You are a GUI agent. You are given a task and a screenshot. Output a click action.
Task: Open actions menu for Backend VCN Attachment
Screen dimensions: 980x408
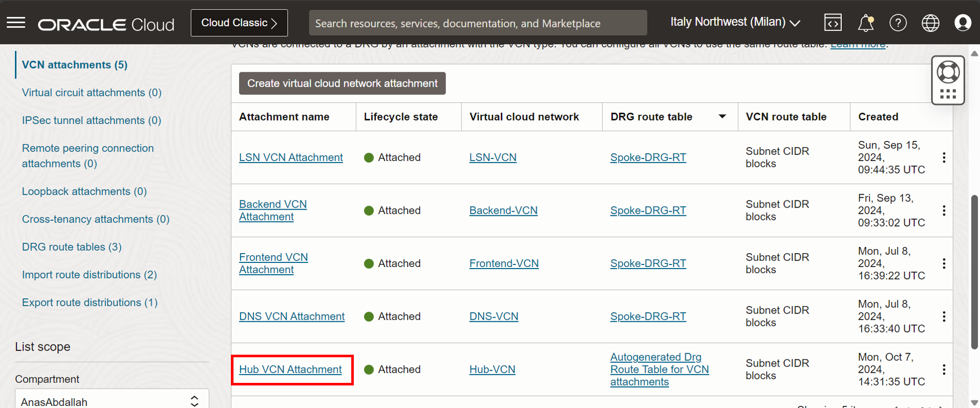click(944, 211)
